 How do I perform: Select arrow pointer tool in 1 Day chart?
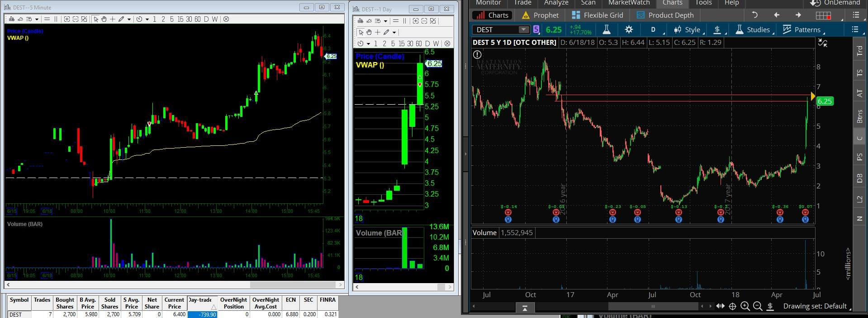click(x=361, y=32)
